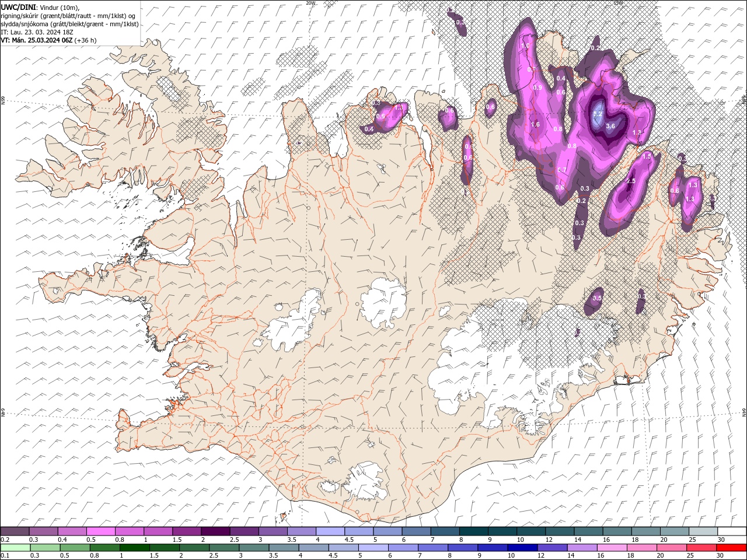Screen dimensions: 747x560
Task: Click the 1.0 snowfall value on map
Action: tap(525, 45)
